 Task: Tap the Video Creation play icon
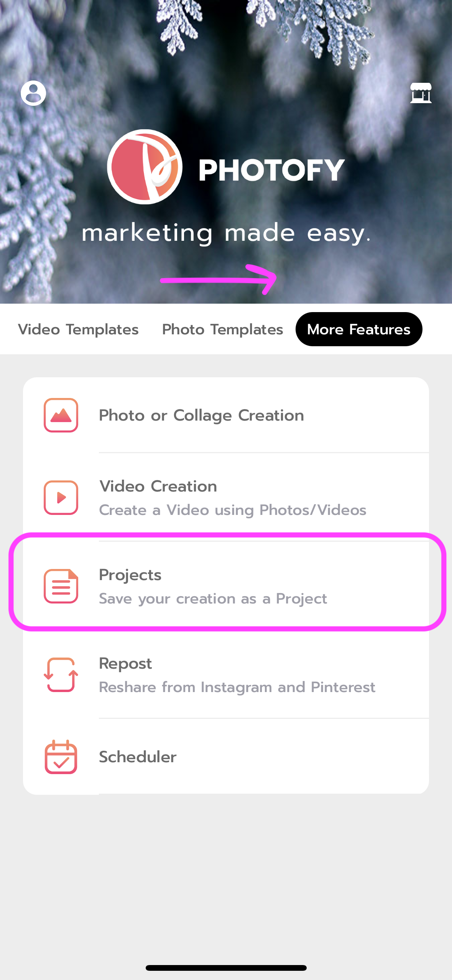(61, 497)
